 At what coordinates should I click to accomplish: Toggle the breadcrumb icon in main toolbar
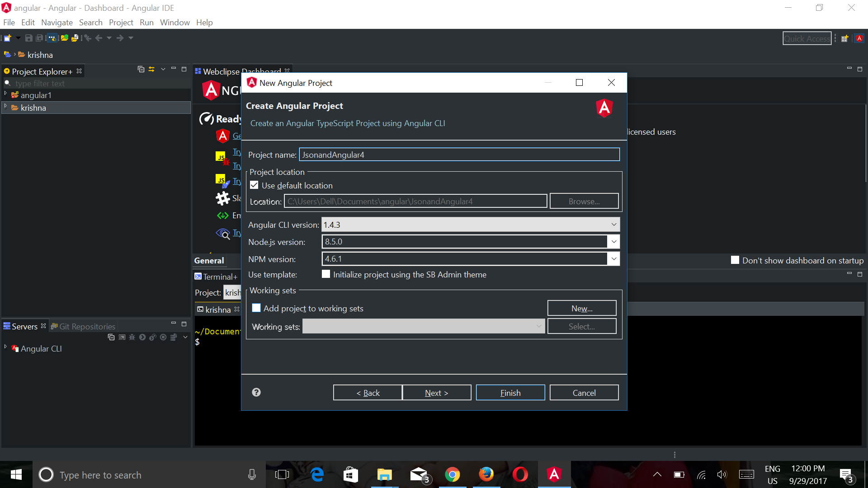[x=52, y=38]
